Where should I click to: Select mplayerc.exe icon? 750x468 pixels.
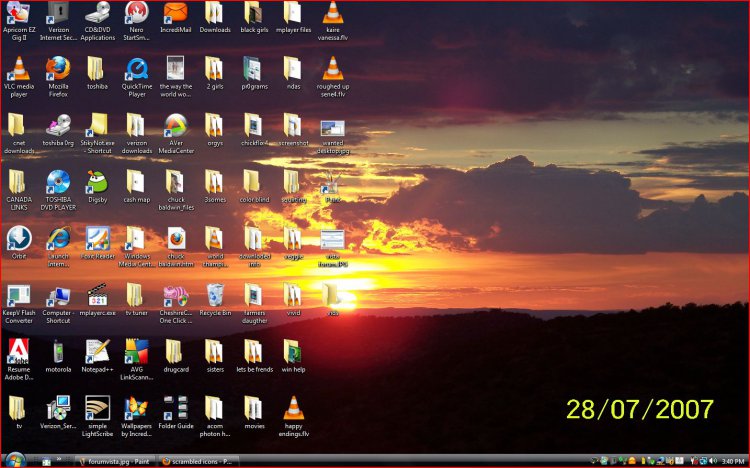(x=98, y=300)
